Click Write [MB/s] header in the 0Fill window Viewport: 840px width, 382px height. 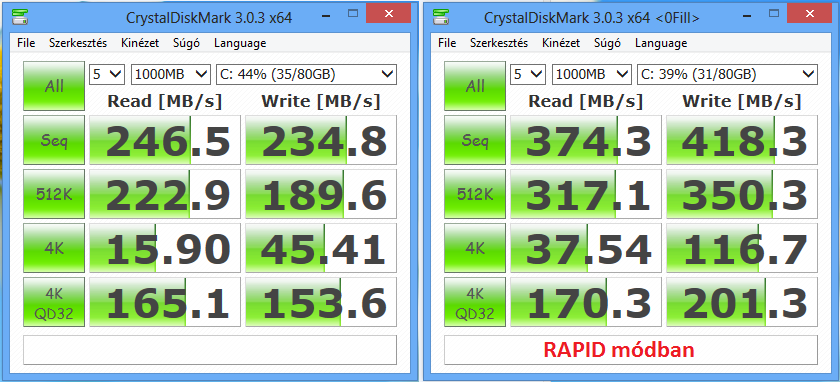point(741,101)
